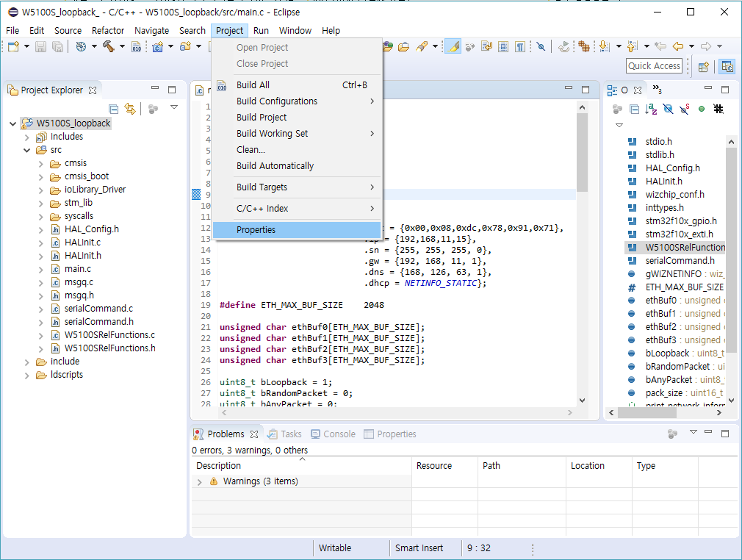The width and height of the screenshot is (742, 560).
Task: Click the Description column header
Action: pyautogui.click(x=301, y=466)
